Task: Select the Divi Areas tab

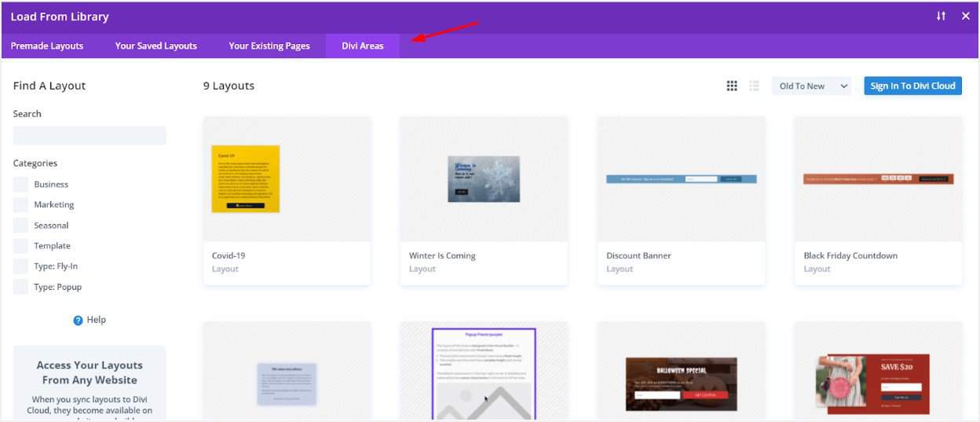Action: click(363, 46)
